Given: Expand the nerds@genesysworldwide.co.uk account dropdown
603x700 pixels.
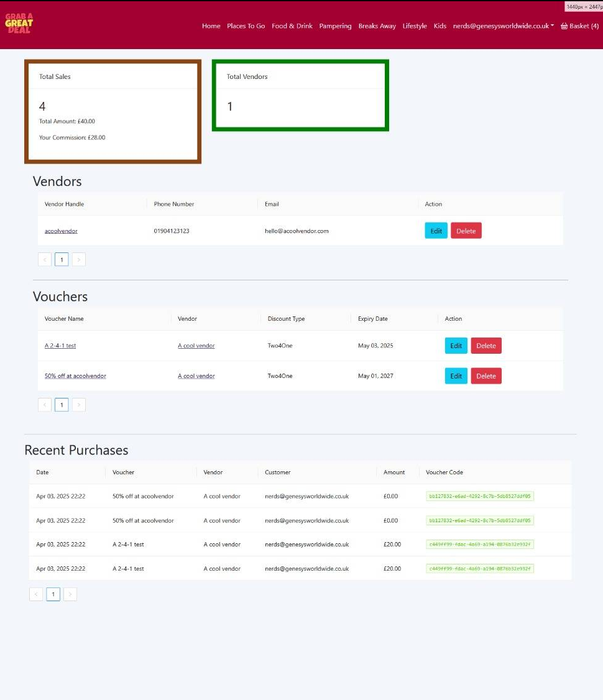Looking at the screenshot, I should pos(503,26).
